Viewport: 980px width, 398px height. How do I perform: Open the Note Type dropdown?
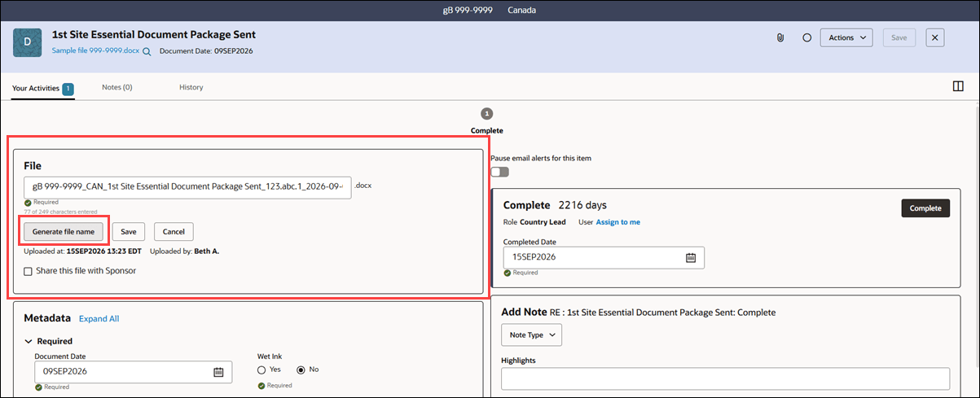click(x=531, y=335)
